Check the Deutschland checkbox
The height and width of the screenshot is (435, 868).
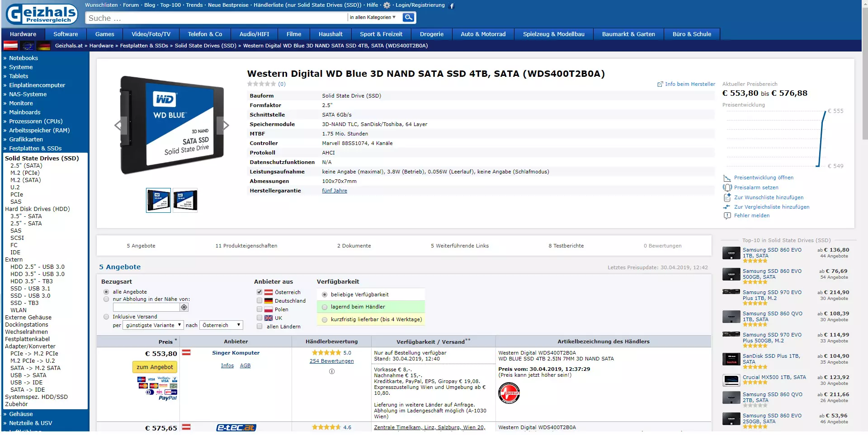[259, 301]
